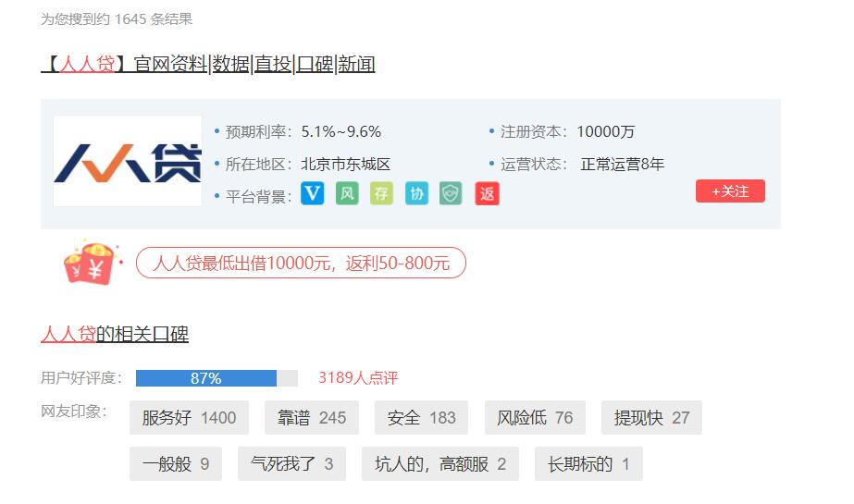Open the 3189人点评 reviews link
Viewport: 854px width, 504px height.
[x=358, y=377]
